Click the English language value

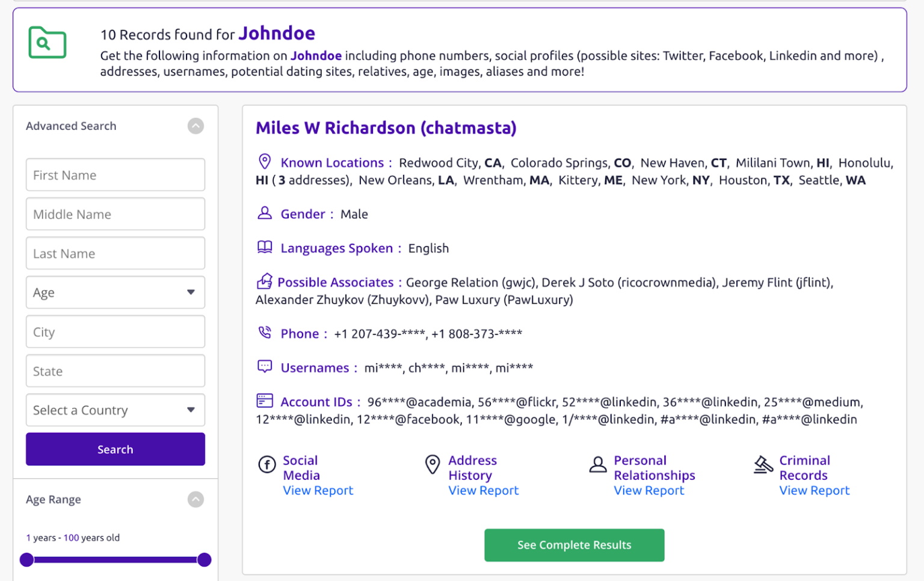tap(428, 248)
